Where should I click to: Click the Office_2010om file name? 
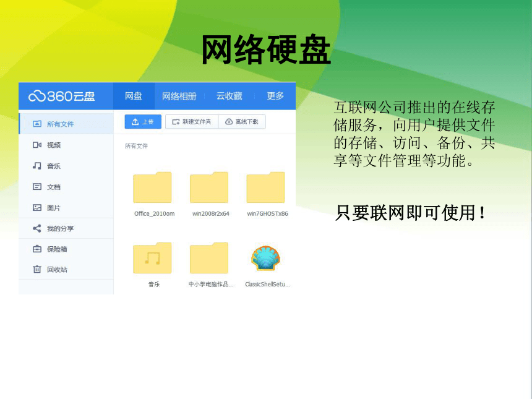click(x=155, y=214)
